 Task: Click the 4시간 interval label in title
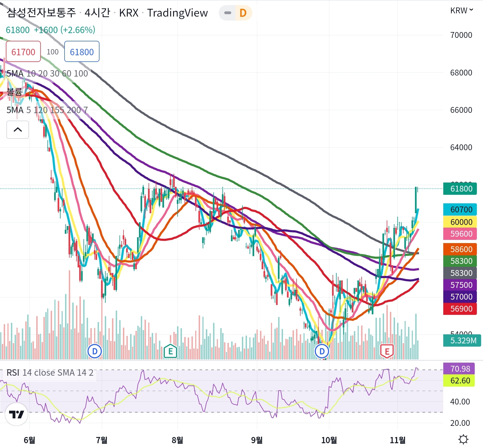click(97, 13)
